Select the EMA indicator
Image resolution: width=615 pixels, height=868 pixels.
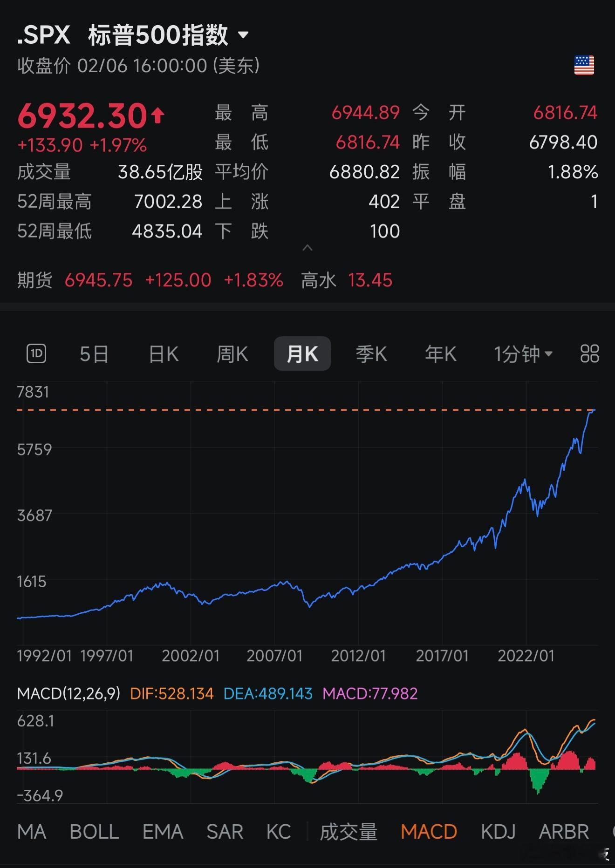(163, 832)
